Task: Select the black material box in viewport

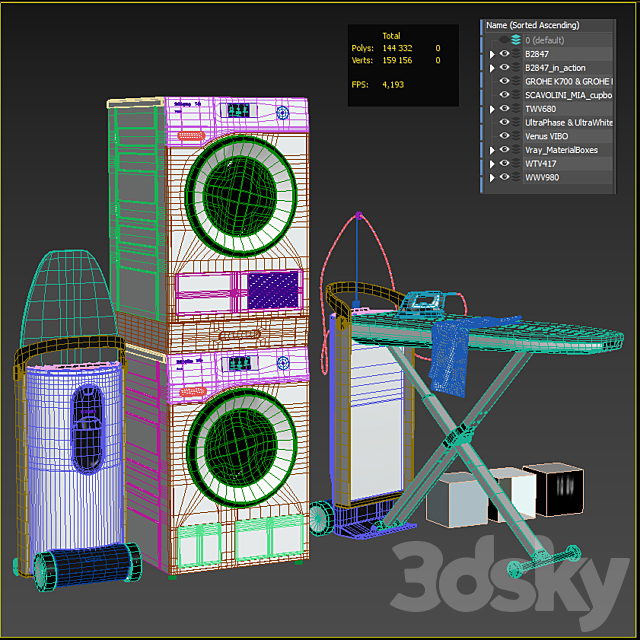Action: click(x=556, y=489)
